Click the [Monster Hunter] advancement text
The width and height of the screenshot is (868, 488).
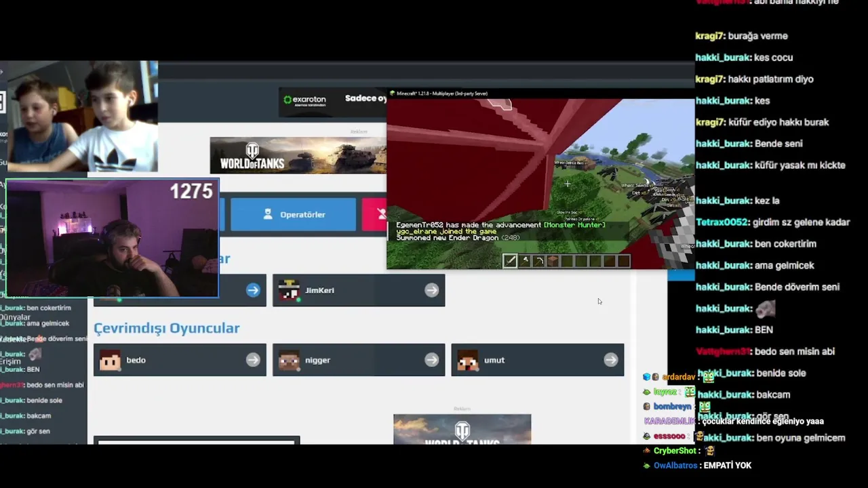(x=574, y=225)
